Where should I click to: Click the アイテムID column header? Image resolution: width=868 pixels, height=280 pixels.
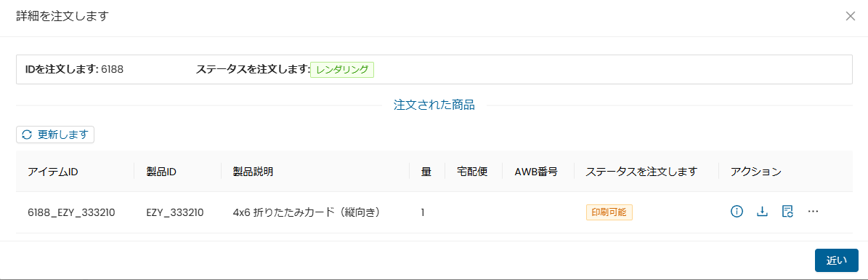(52, 172)
